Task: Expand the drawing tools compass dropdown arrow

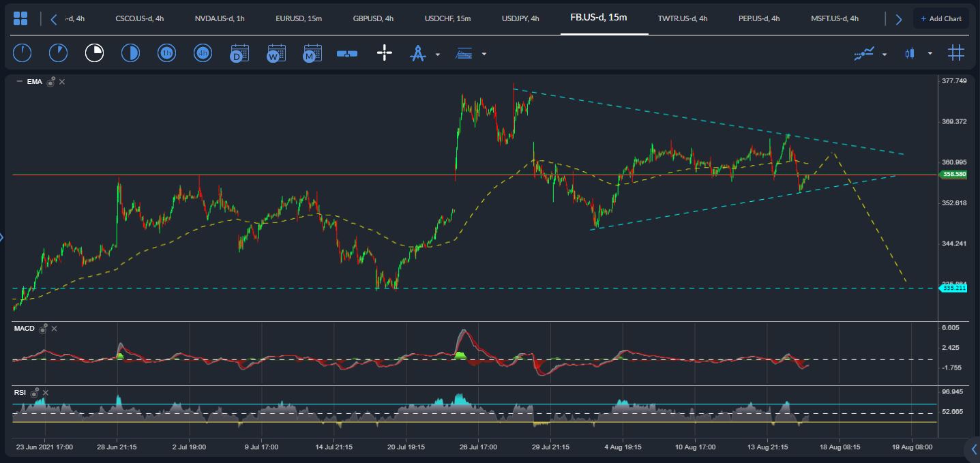Action: (438, 54)
